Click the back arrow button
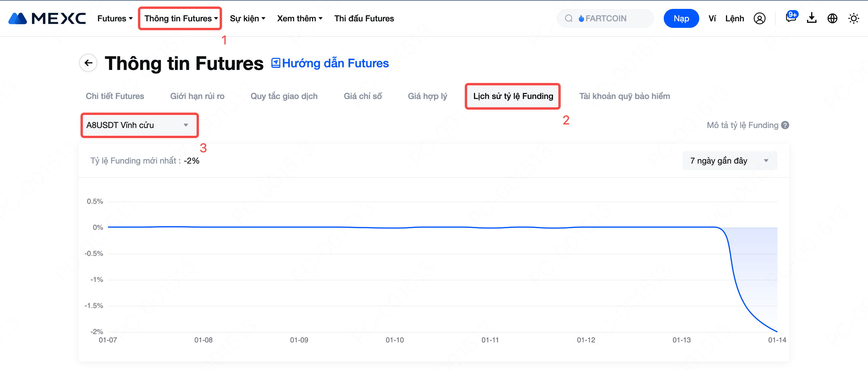 [88, 63]
